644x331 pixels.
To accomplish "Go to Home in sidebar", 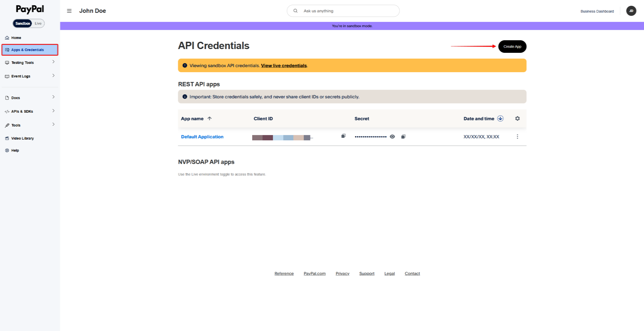I will [13, 38].
